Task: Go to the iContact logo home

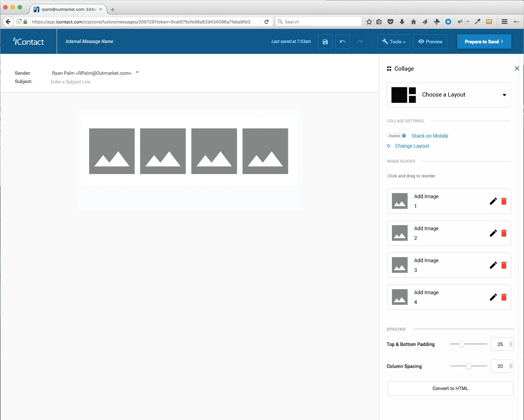Action: tap(29, 42)
